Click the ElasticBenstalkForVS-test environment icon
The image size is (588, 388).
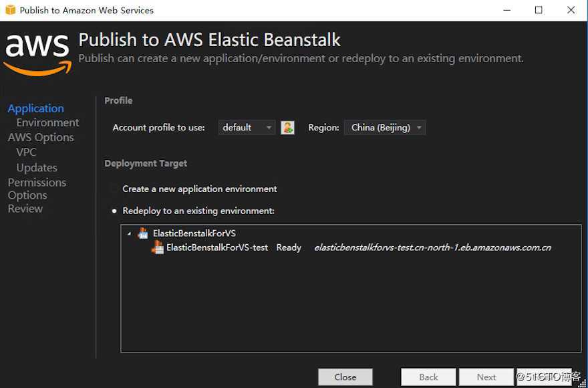click(158, 248)
